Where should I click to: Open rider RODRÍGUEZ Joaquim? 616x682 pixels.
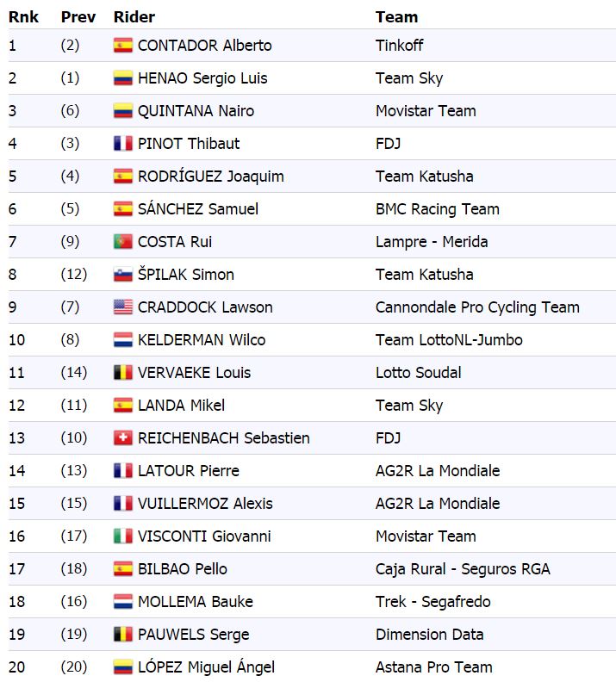tap(210, 177)
